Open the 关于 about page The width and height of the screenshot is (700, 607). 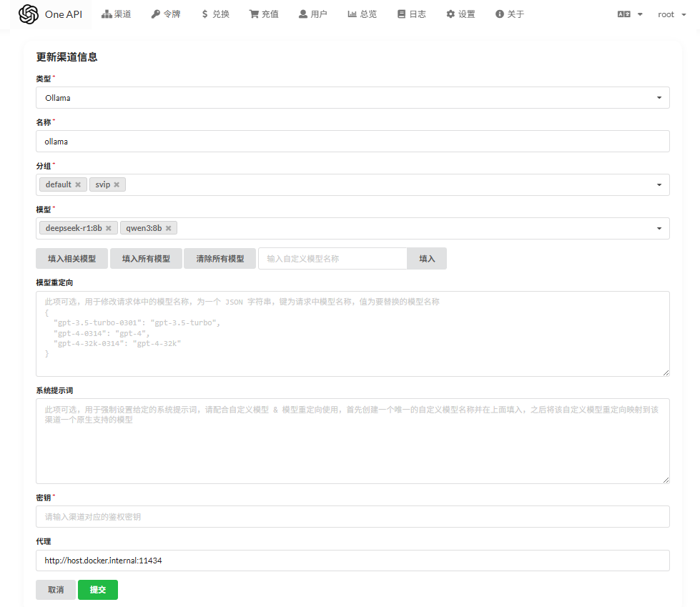pyautogui.click(x=509, y=14)
